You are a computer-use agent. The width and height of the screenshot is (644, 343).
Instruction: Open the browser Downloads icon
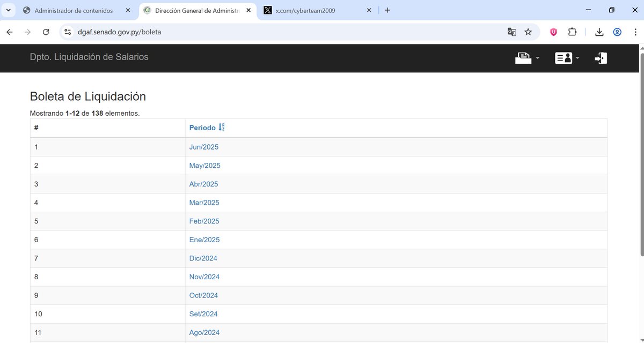[599, 32]
